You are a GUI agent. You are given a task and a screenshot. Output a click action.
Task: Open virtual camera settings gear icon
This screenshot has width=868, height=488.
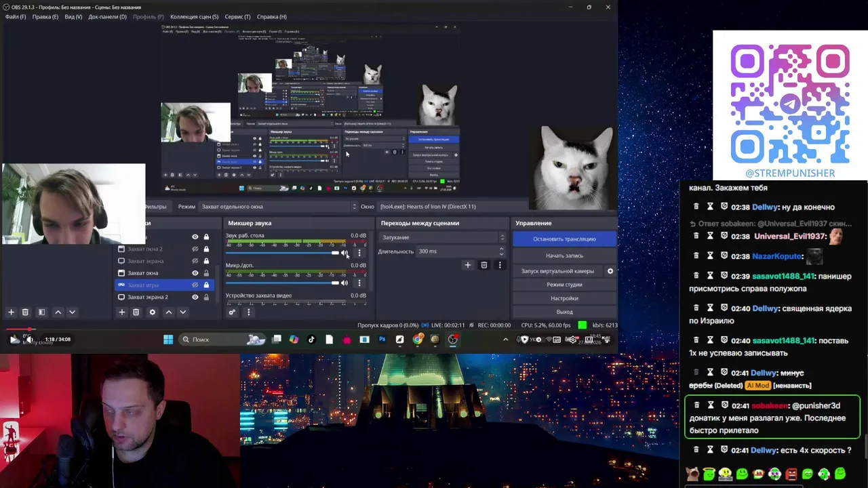pos(610,271)
